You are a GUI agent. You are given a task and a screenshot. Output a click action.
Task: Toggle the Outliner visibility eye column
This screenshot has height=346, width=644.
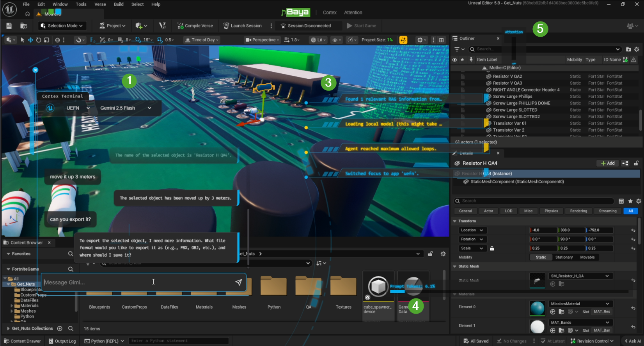(454, 60)
